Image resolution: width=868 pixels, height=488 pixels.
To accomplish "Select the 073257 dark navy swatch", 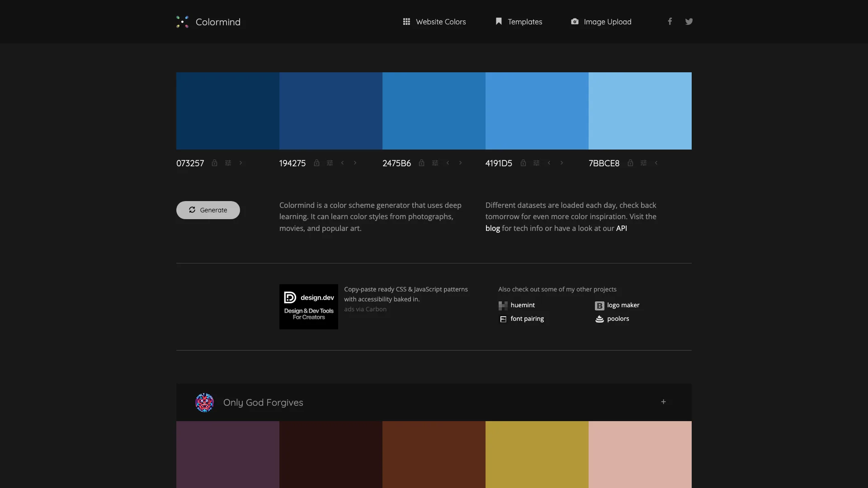I will coord(228,111).
